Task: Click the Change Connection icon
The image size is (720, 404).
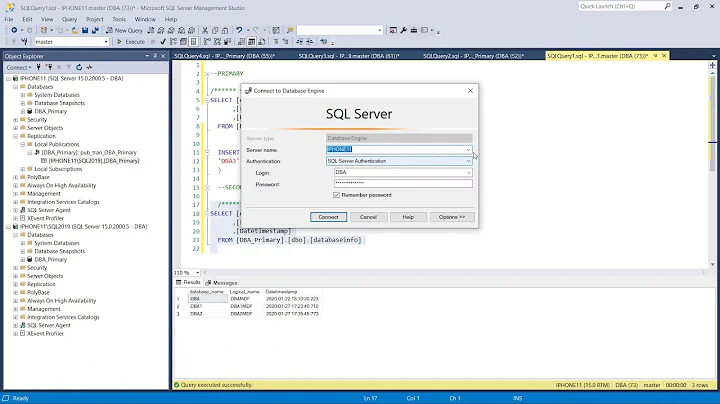Action: tap(24, 42)
